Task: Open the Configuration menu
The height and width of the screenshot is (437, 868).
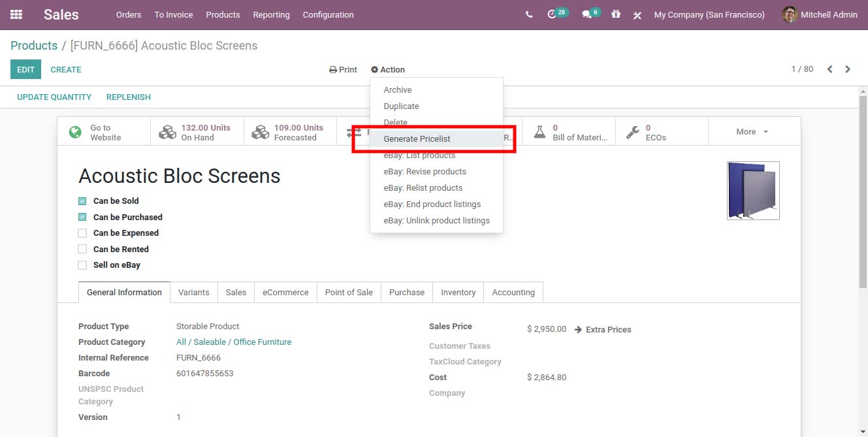Action: point(328,14)
